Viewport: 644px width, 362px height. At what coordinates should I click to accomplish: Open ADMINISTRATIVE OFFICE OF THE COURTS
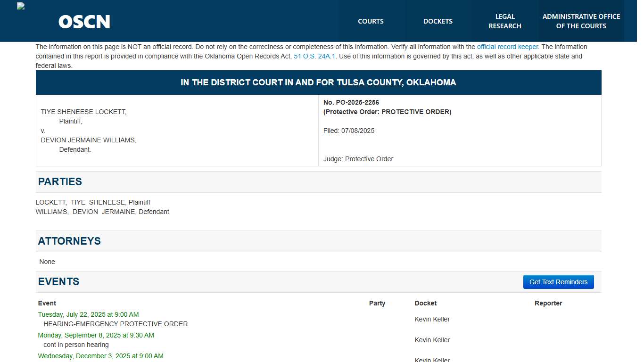point(581,21)
